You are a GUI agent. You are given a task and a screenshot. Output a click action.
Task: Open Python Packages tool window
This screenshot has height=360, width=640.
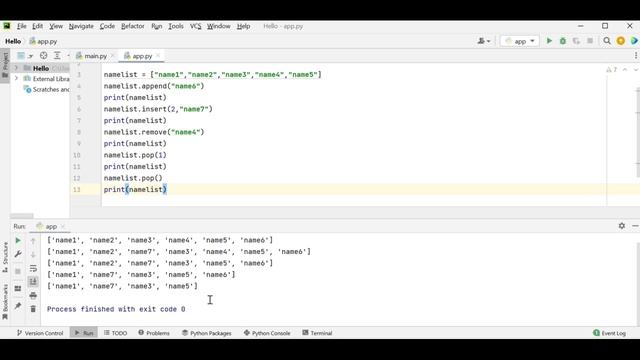pos(207,333)
